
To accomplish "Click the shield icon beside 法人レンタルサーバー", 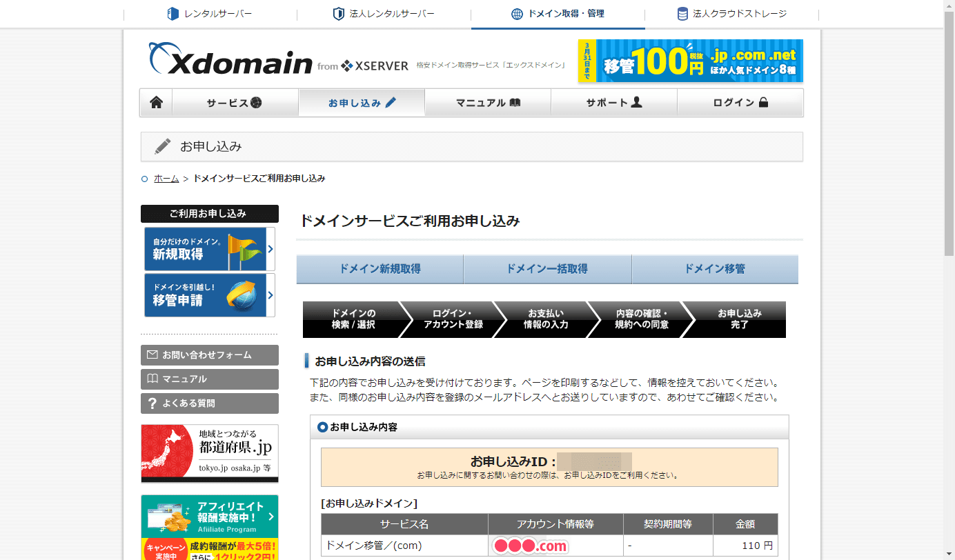I will 339,14.
